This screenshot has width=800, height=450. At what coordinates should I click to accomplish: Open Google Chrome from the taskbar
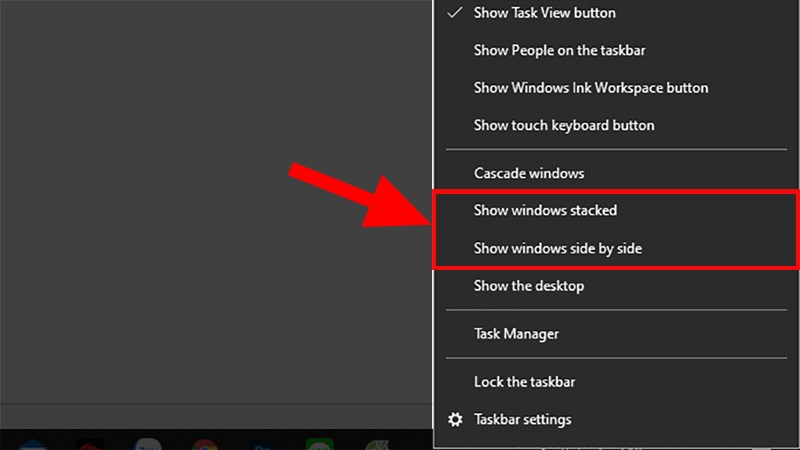pyautogui.click(x=205, y=444)
